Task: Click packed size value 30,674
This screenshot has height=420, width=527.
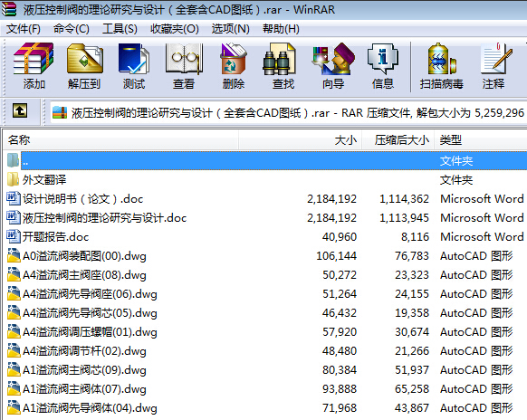Action: (x=412, y=332)
